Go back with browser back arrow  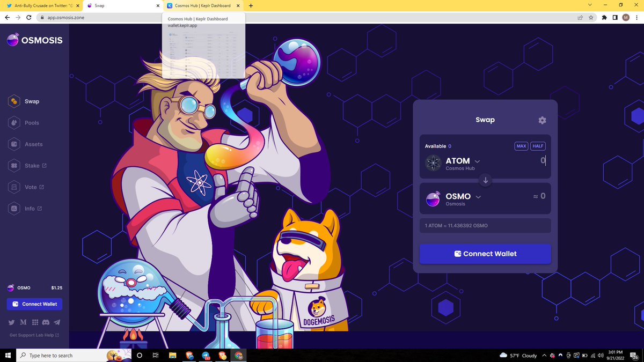click(x=7, y=17)
